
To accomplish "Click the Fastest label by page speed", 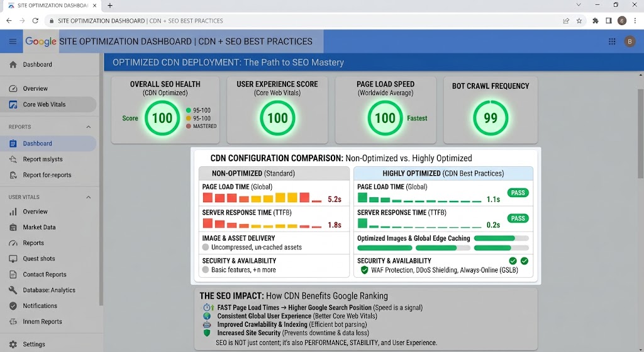I will tap(417, 118).
